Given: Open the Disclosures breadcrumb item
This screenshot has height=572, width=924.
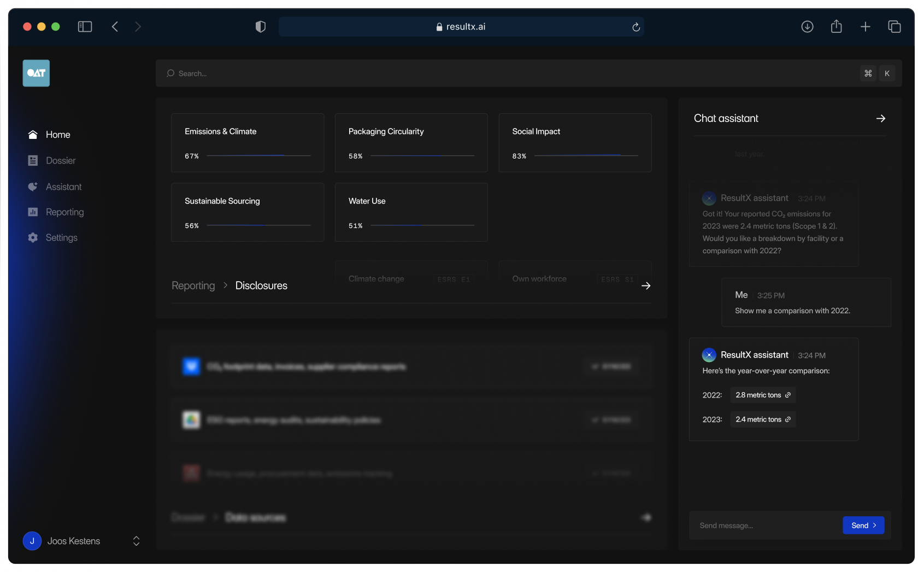Looking at the screenshot, I should point(261,285).
